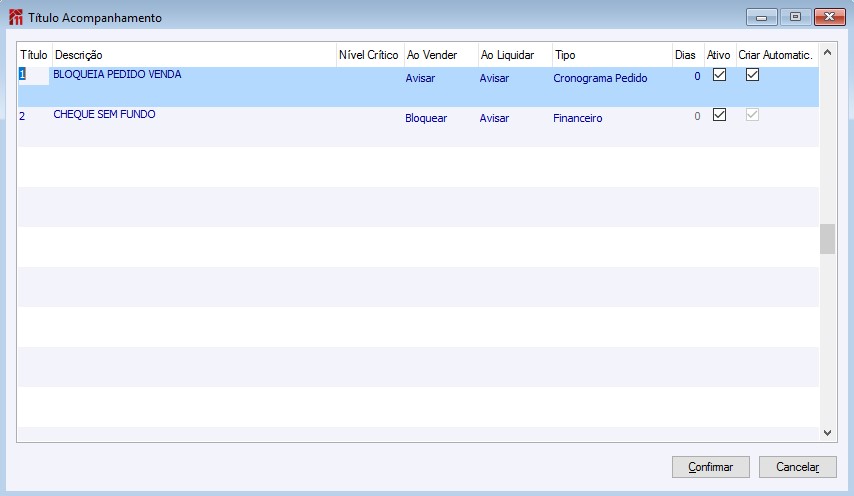Open Ao Vender value Avisar in row 1
This screenshot has height=496, width=854.
click(420, 78)
